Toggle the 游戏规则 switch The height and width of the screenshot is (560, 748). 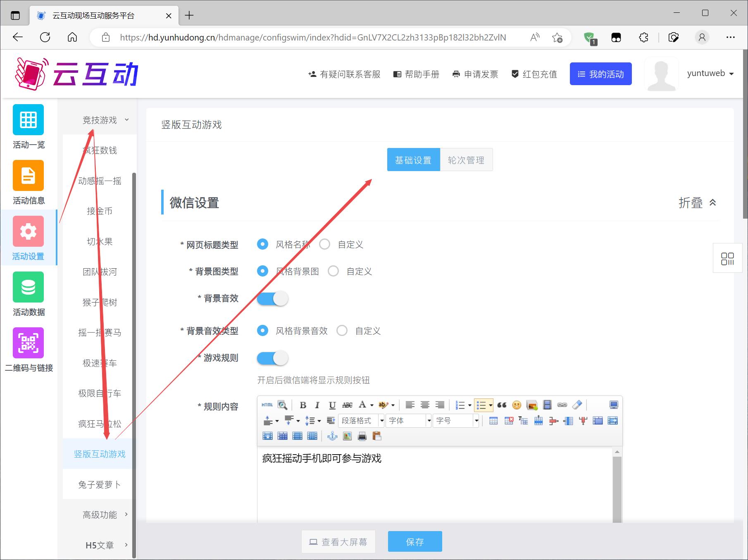[x=272, y=358]
